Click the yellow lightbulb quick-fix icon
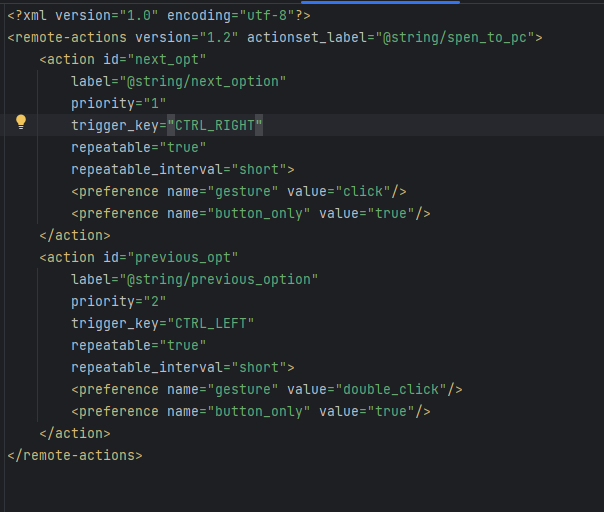The height and width of the screenshot is (512, 604). coord(21,122)
